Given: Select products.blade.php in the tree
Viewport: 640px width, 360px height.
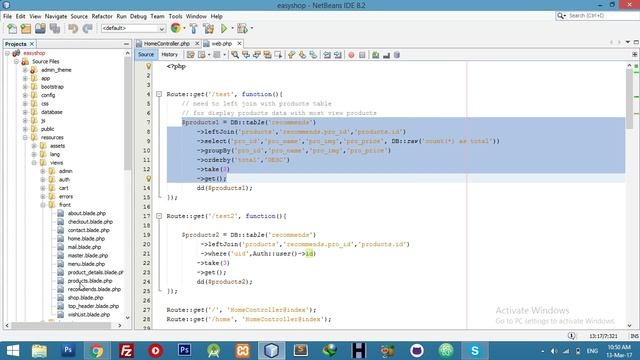Looking at the screenshot, I should 90,281.
